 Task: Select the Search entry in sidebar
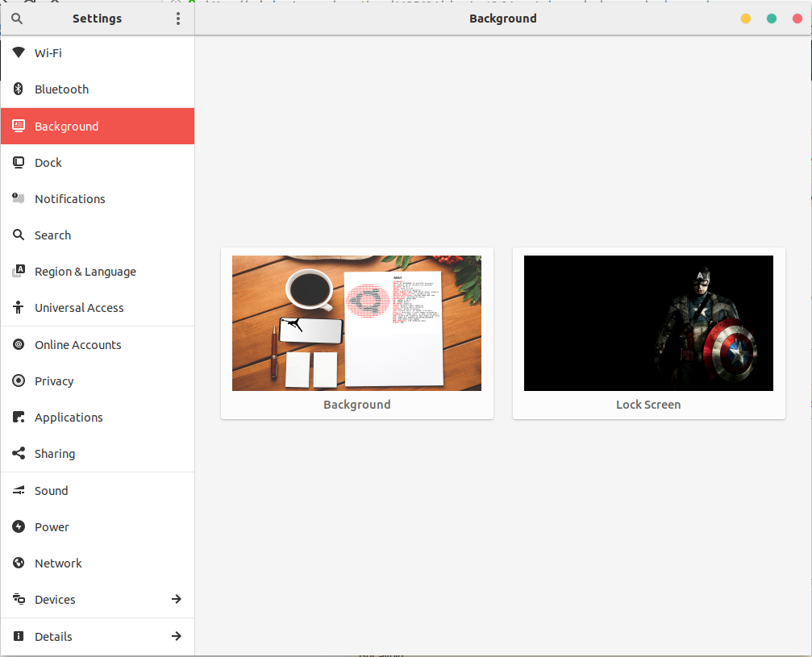(x=52, y=235)
